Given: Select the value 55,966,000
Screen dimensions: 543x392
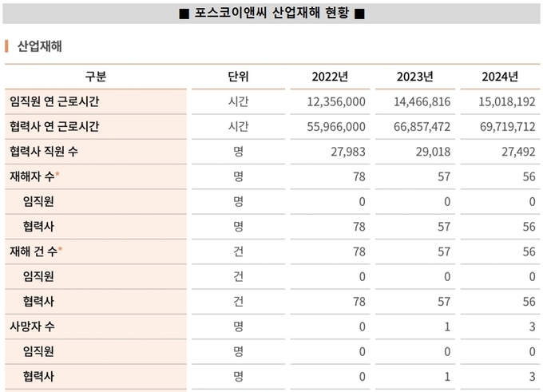Looking at the screenshot, I should tap(336, 127).
